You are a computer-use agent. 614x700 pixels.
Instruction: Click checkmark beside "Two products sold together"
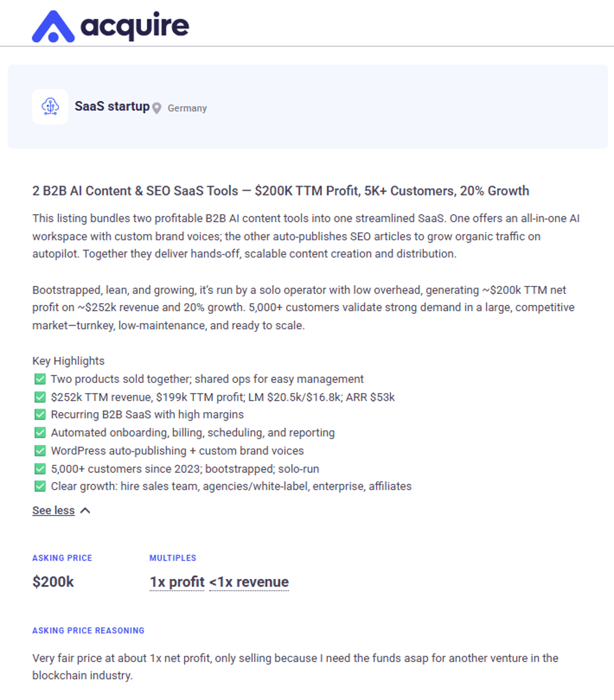click(x=39, y=379)
